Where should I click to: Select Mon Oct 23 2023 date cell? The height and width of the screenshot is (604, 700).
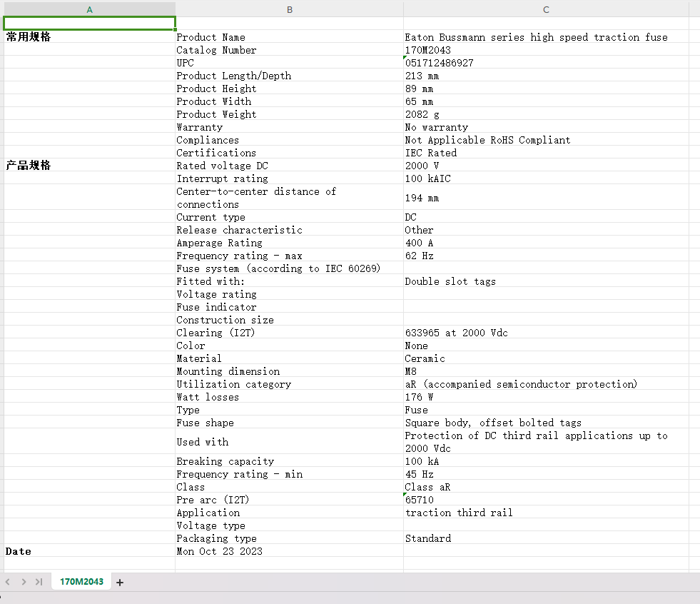289,551
